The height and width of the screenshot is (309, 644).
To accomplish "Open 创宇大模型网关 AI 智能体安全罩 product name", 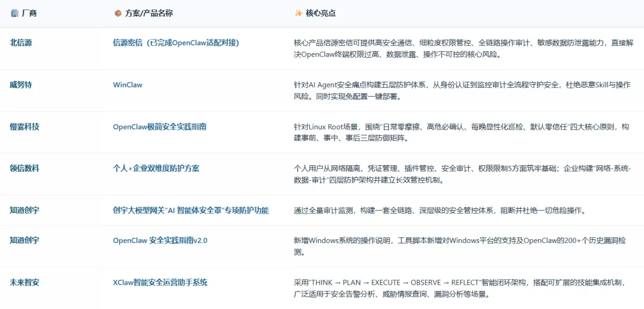I will click(191, 211).
